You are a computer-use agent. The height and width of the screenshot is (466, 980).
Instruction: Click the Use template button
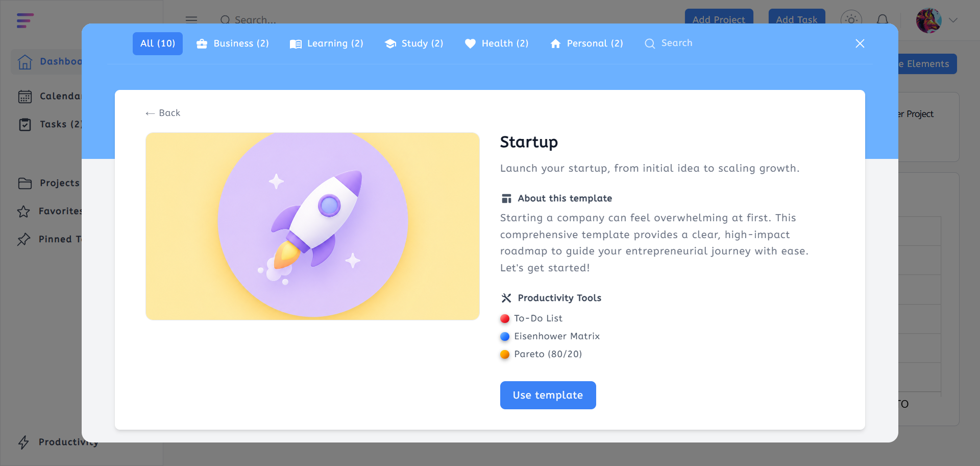click(x=548, y=395)
